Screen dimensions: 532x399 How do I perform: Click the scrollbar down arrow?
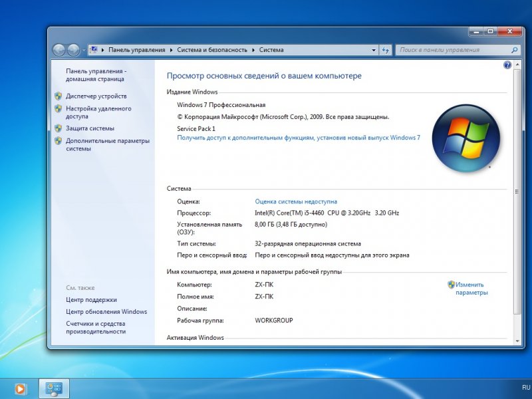pos(517,341)
